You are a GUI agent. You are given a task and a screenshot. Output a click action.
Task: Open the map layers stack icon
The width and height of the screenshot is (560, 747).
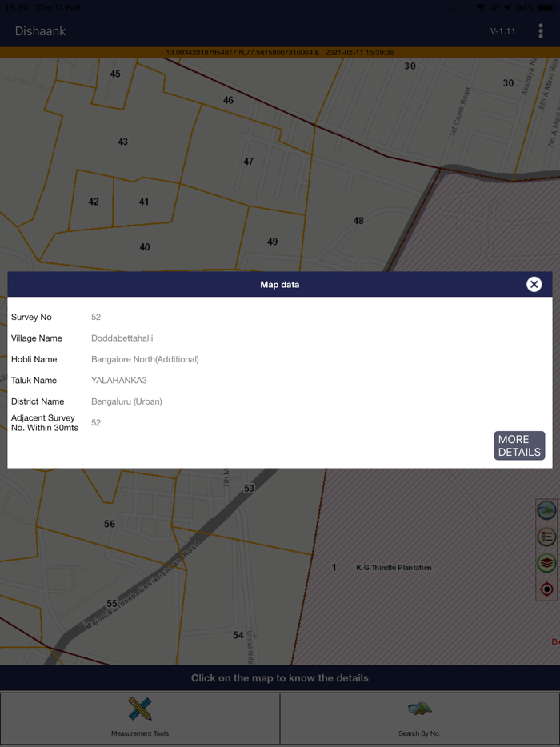click(546, 563)
